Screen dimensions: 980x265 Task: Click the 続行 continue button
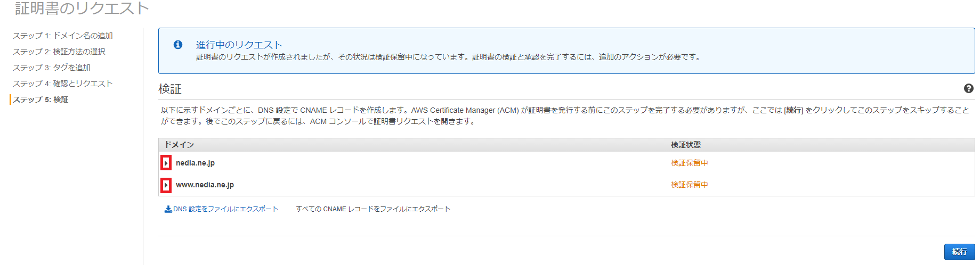[x=959, y=252]
